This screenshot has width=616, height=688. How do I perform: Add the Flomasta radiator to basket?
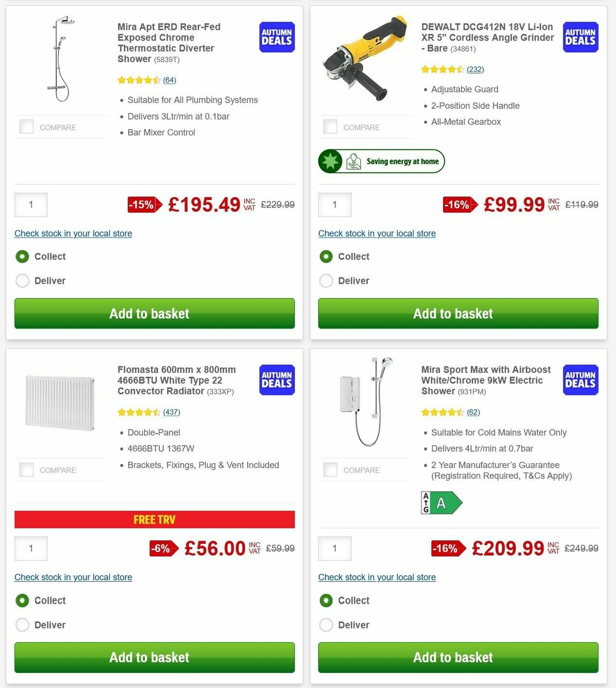click(x=149, y=657)
